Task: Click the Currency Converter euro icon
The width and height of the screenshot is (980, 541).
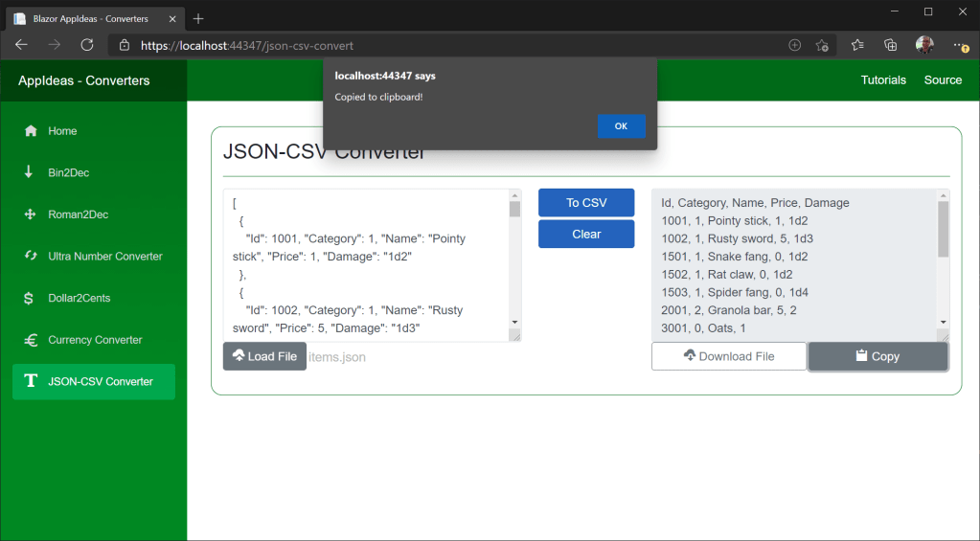Action: (31, 340)
